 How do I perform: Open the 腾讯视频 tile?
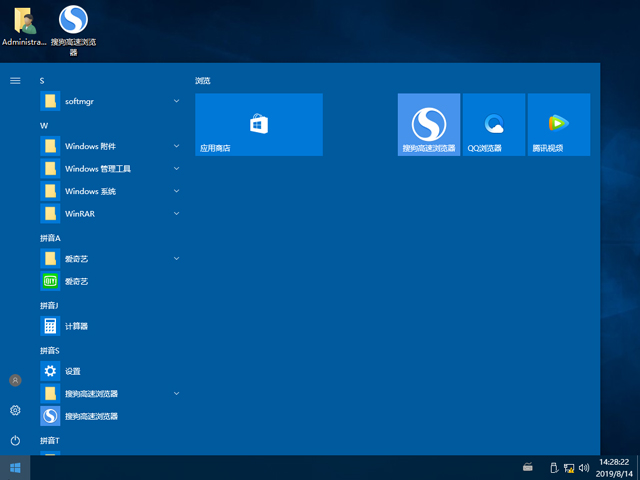[x=559, y=124]
